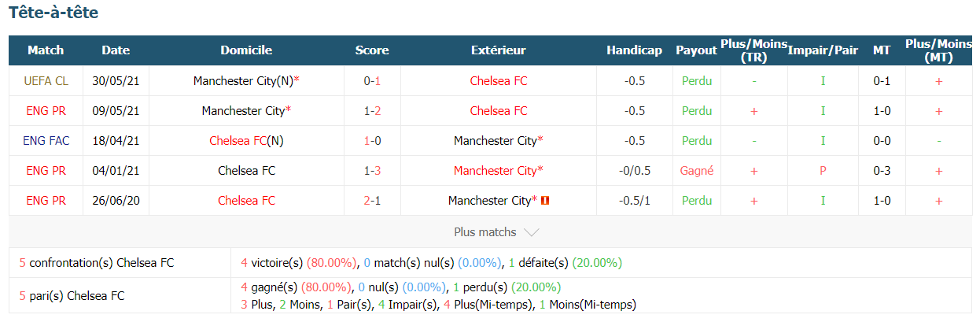
Task: Open the 2-1 score of 26/06/20 match
Action: coord(372,200)
